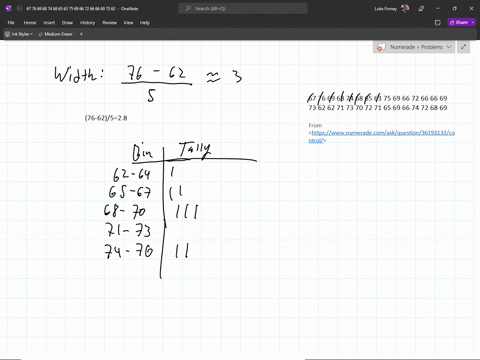Open the Help tab
The width and height of the screenshot is (480, 360).
point(145,23)
